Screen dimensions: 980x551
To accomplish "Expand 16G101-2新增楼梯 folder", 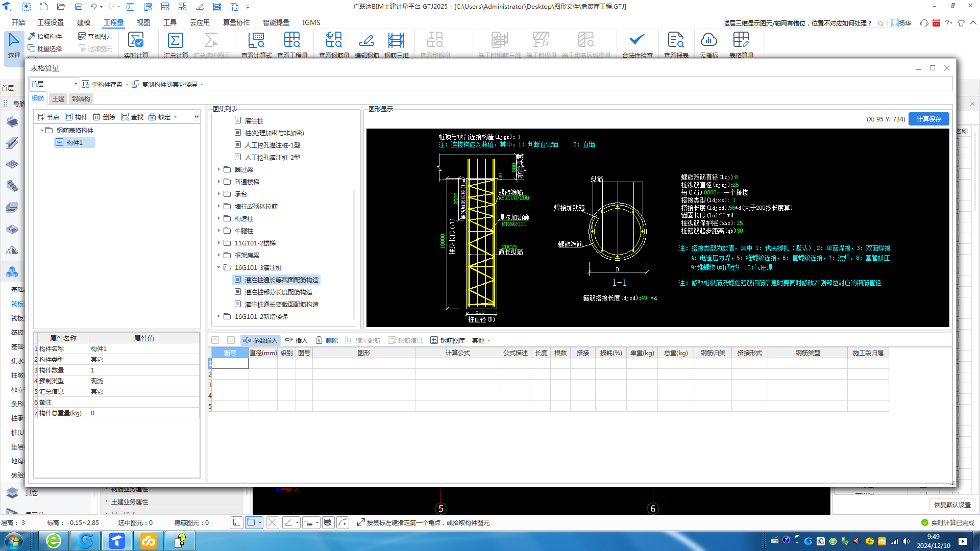I will tap(219, 316).
